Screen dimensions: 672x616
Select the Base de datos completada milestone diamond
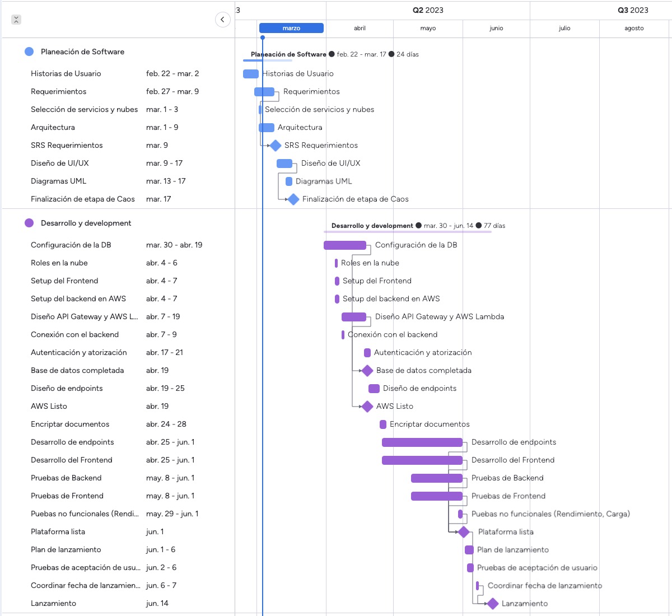pos(367,370)
